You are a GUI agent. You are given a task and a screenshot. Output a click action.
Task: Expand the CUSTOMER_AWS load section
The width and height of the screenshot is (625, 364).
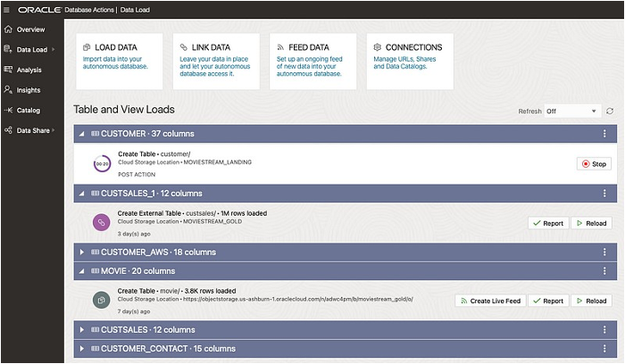coord(82,252)
